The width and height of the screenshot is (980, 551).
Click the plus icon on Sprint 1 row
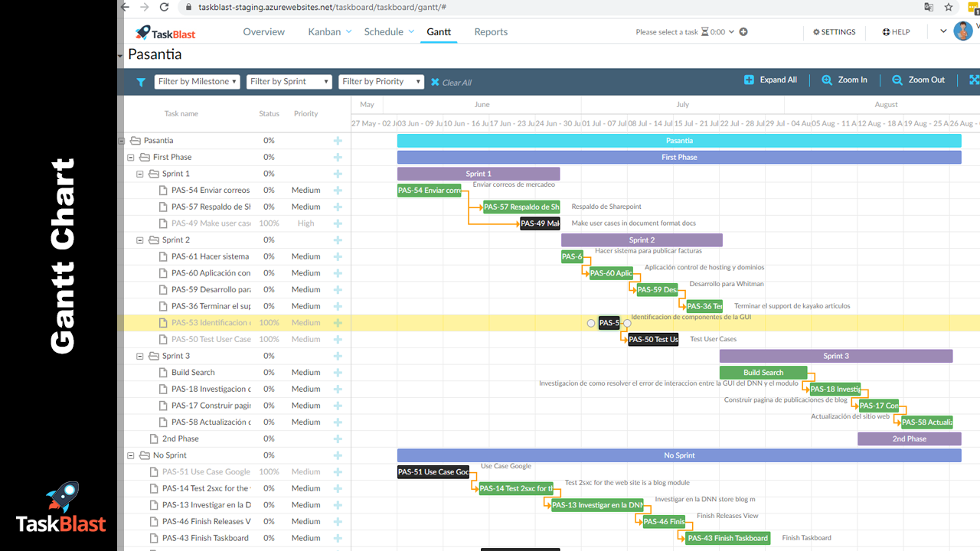[338, 174]
